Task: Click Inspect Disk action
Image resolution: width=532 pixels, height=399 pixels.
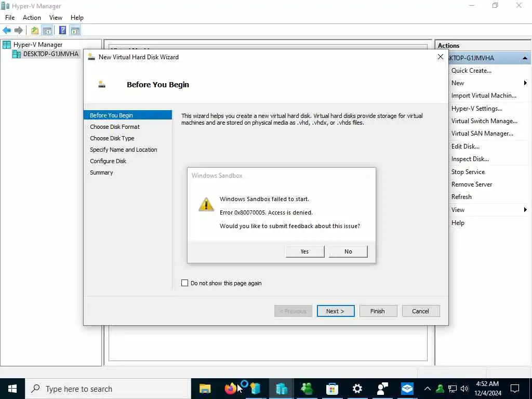Action: coord(470,159)
